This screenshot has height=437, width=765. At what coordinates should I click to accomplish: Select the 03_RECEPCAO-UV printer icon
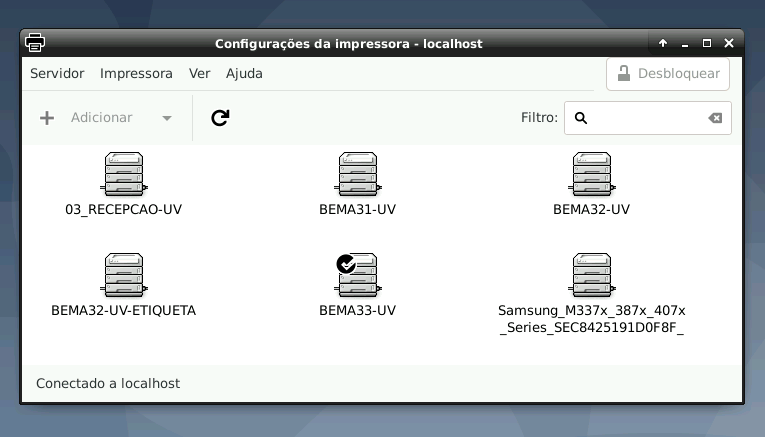point(124,174)
